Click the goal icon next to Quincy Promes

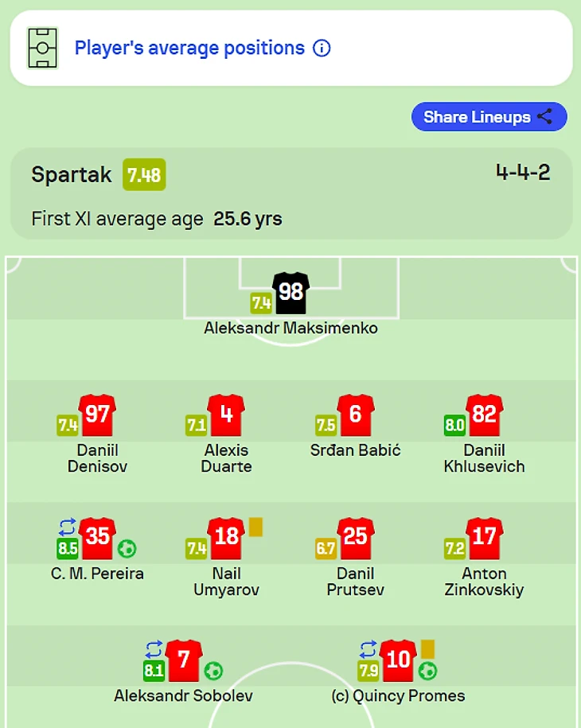coord(427,671)
